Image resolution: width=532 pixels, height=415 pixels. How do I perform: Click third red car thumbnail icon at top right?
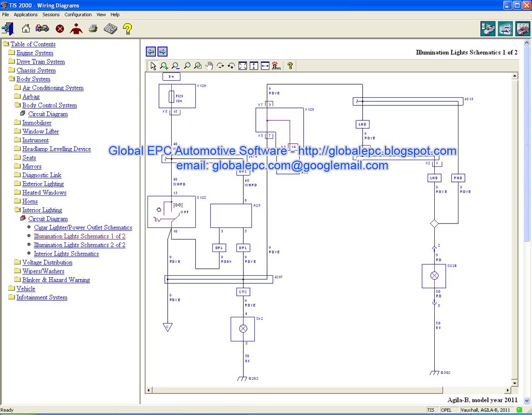coord(522,29)
